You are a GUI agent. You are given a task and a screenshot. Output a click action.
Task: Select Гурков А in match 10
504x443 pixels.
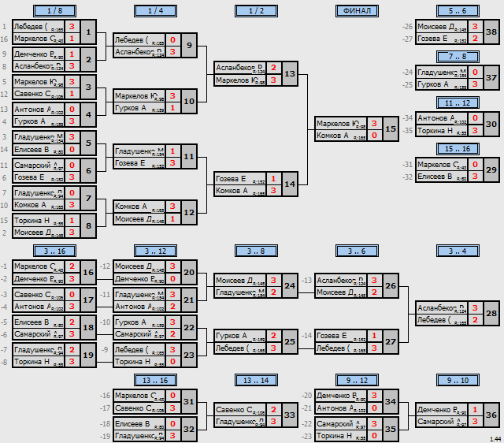click(139, 108)
